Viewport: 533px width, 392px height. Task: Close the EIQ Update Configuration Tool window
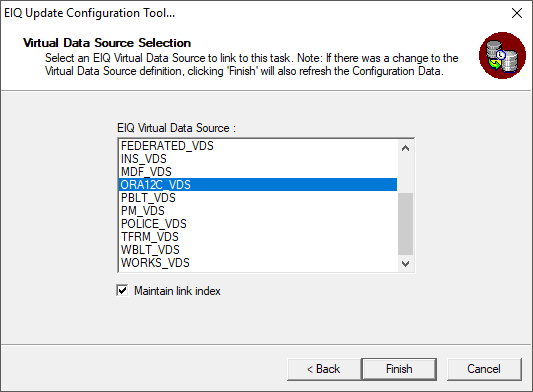pyautogui.click(x=517, y=13)
